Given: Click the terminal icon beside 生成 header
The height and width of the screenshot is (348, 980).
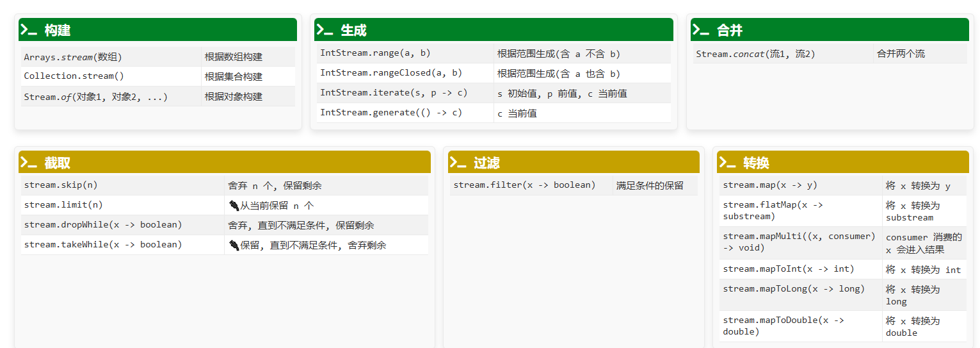Looking at the screenshot, I should [325, 29].
